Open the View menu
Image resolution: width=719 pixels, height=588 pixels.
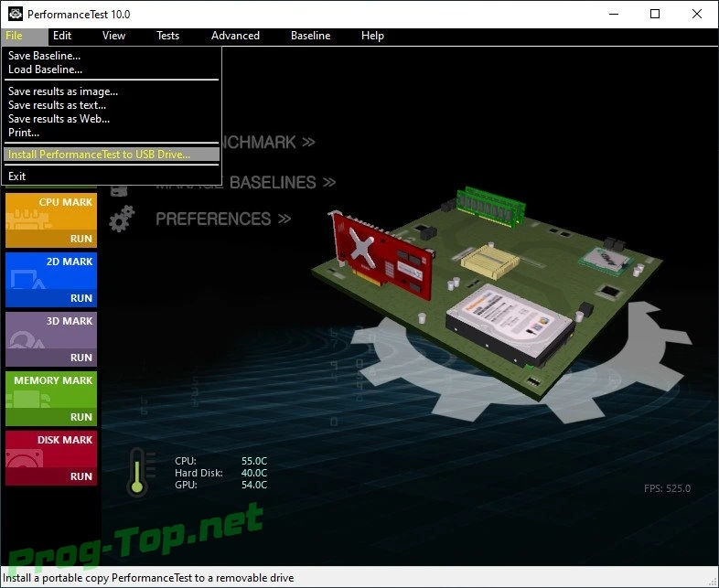point(113,36)
